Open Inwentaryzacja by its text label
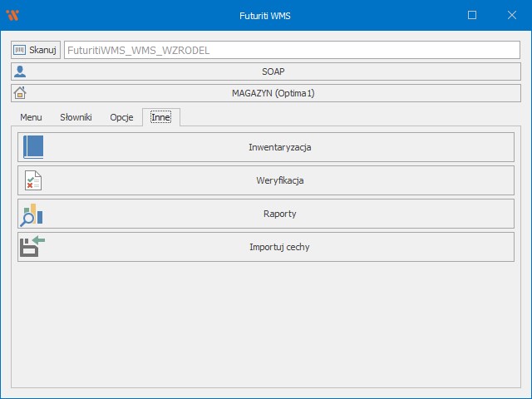The width and height of the screenshot is (532, 399). (x=279, y=147)
